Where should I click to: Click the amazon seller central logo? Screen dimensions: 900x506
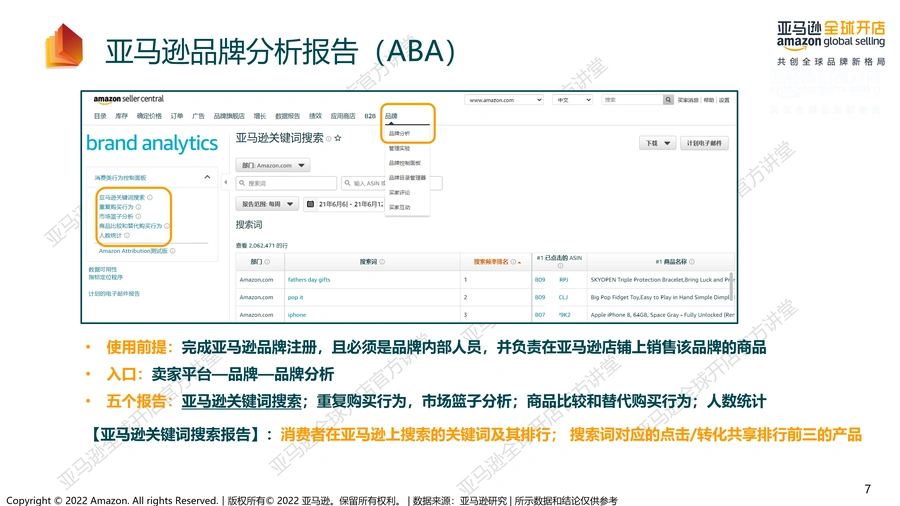point(129,99)
